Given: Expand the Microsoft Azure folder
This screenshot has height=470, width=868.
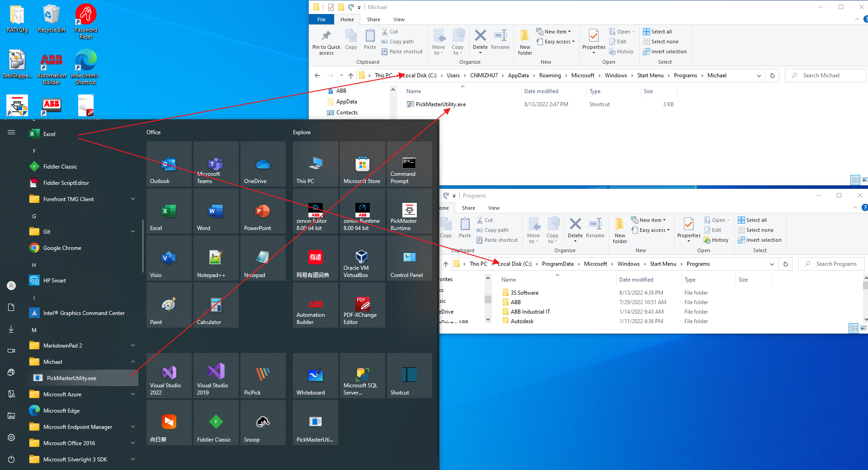Looking at the screenshot, I should point(133,394).
